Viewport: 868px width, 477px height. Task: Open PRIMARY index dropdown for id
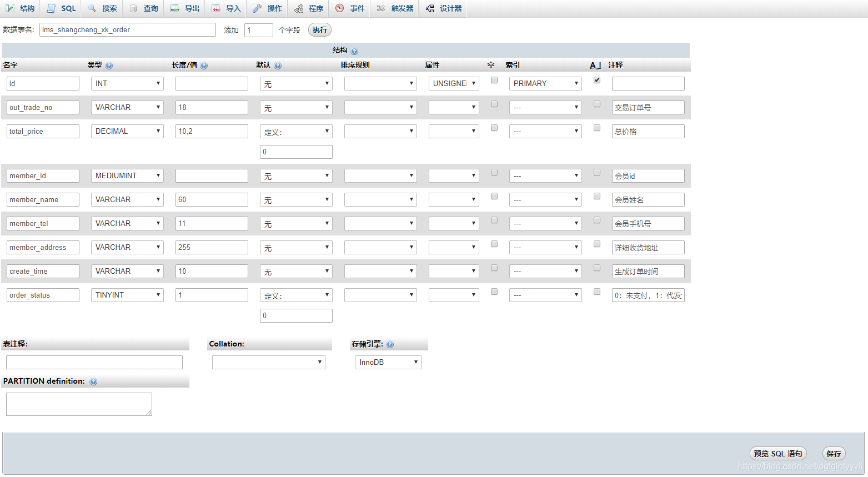click(x=545, y=83)
